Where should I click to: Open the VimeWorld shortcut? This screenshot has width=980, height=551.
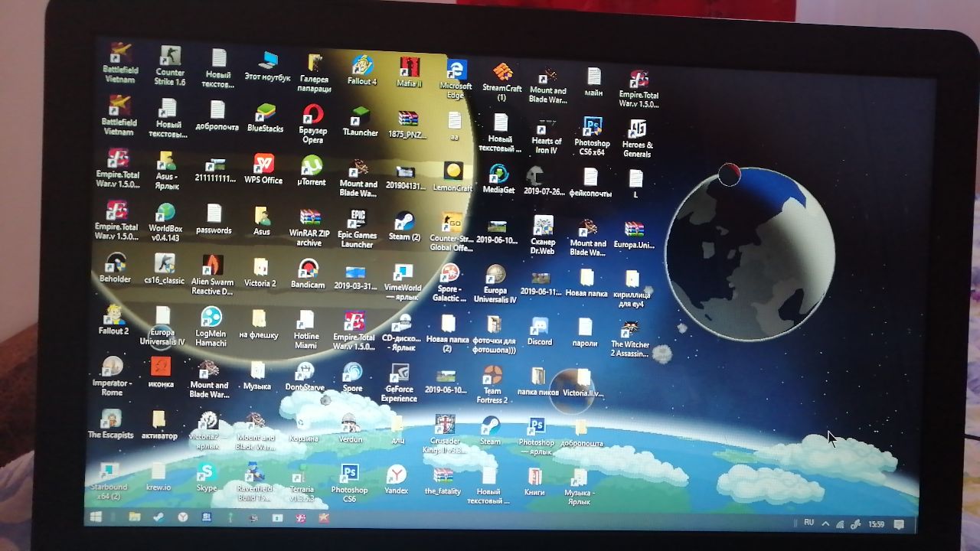403,282
